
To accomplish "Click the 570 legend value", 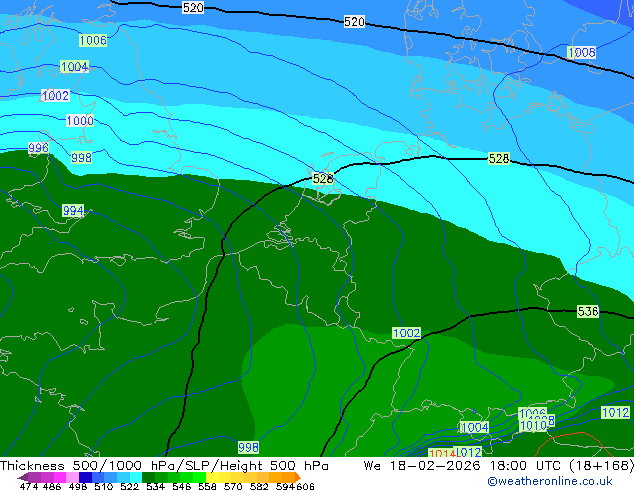I will [x=233, y=486].
